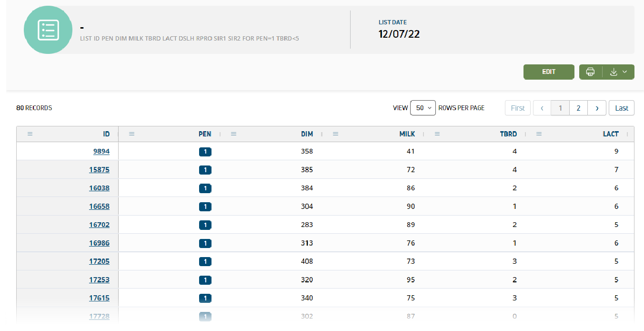Open animal record 9894
The width and height of the screenshot is (644, 331).
point(101,152)
